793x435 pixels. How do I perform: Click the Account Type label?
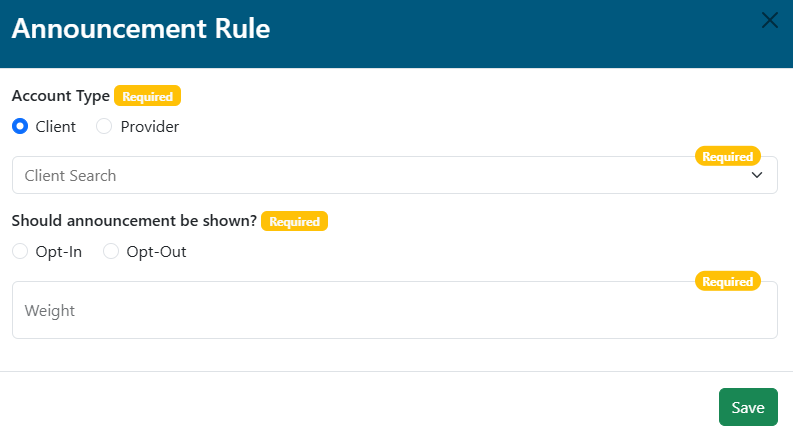click(x=60, y=97)
